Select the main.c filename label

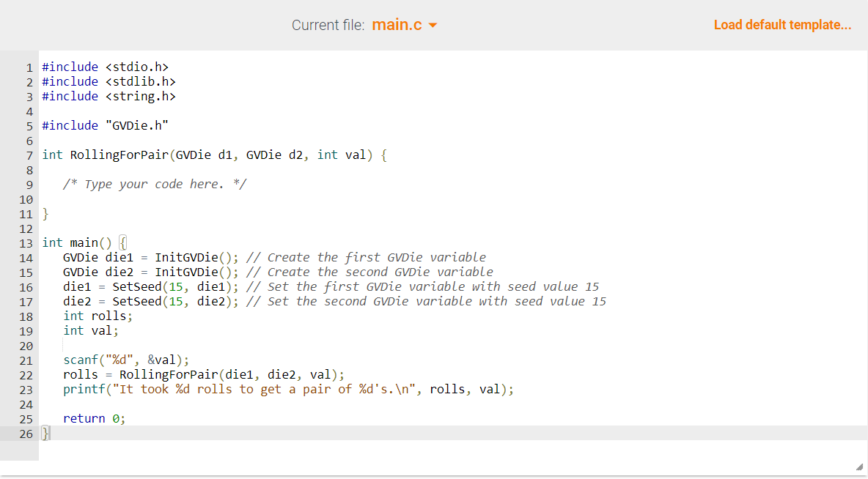[x=397, y=24]
